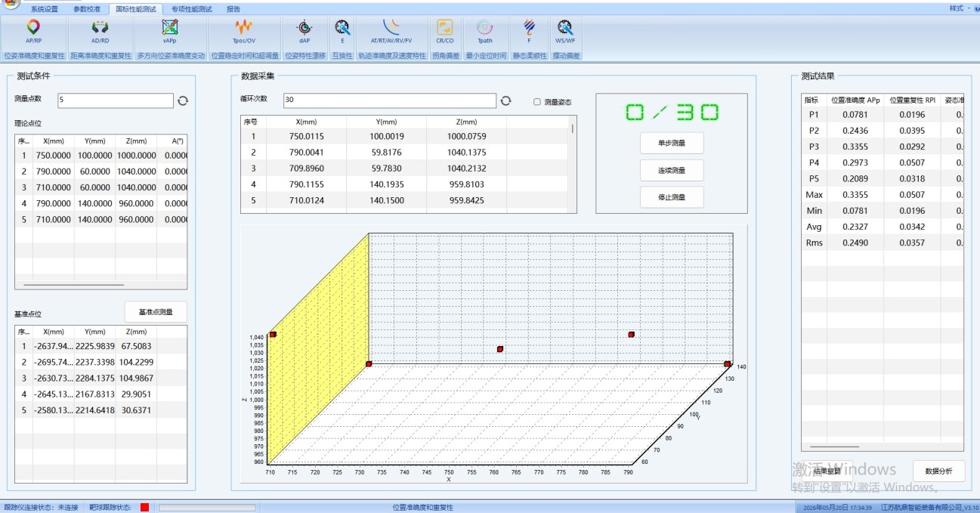Click the 基准点测量 button
The height and width of the screenshot is (513, 980).
156,312
